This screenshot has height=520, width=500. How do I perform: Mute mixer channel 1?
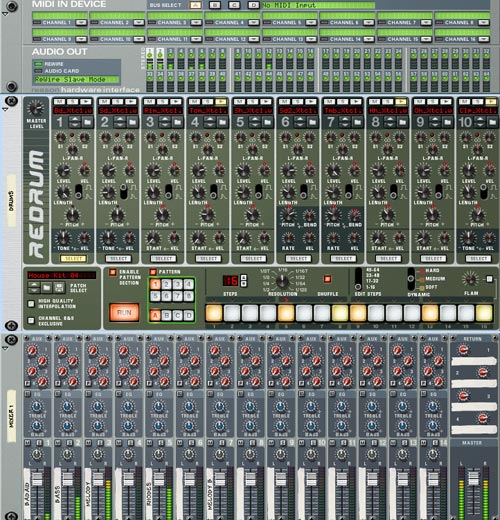28,443
